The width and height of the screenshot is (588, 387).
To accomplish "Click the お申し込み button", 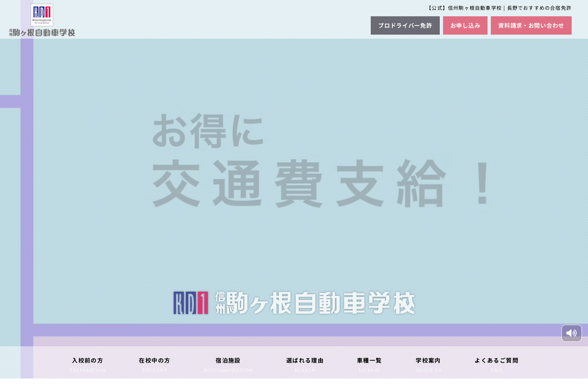I will 465,25.
